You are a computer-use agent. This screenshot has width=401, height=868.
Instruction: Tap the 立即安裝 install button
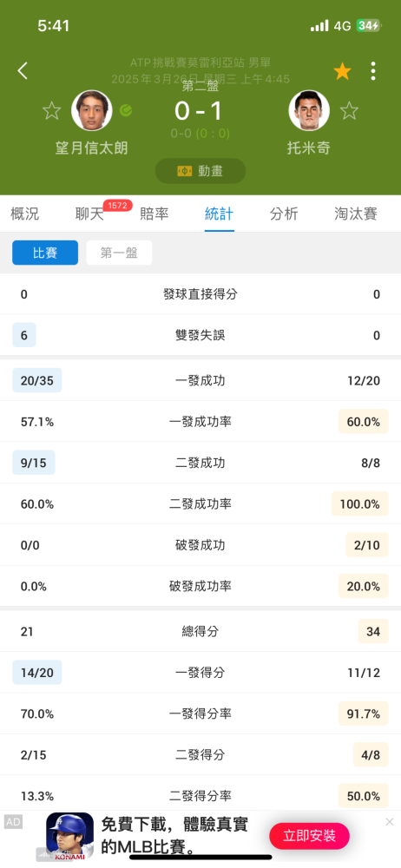310,836
